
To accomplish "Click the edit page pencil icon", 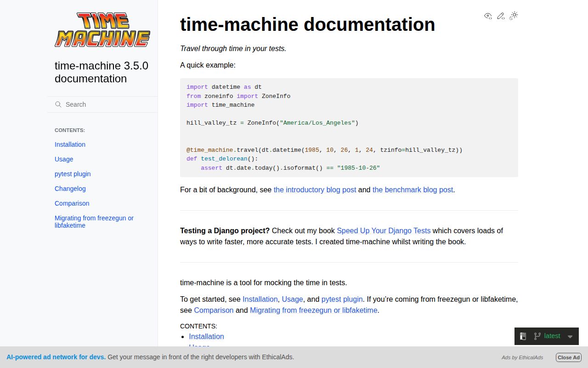I will click(x=501, y=16).
